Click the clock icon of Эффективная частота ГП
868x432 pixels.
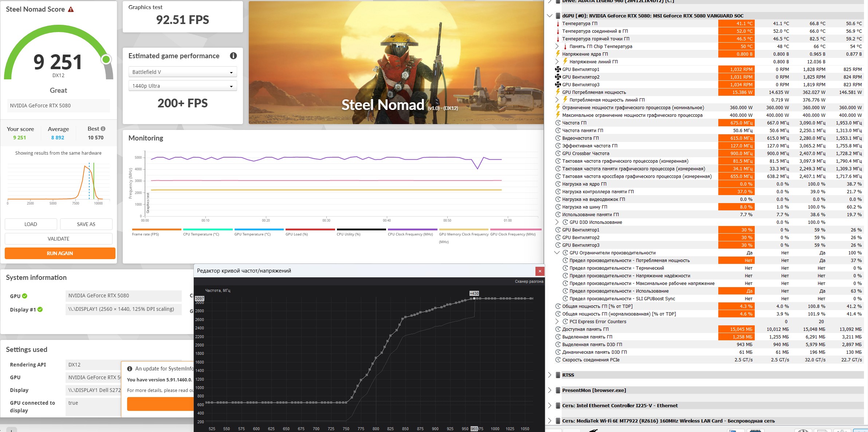click(558, 146)
